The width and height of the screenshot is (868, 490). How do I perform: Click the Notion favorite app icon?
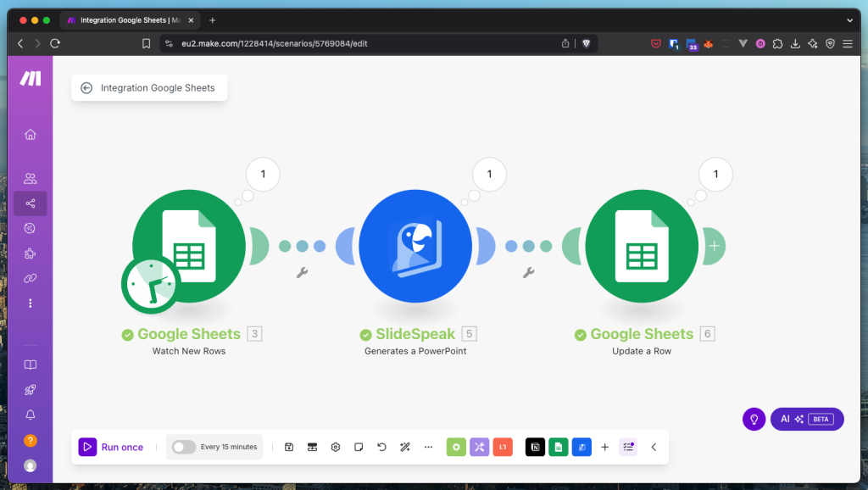pos(536,447)
